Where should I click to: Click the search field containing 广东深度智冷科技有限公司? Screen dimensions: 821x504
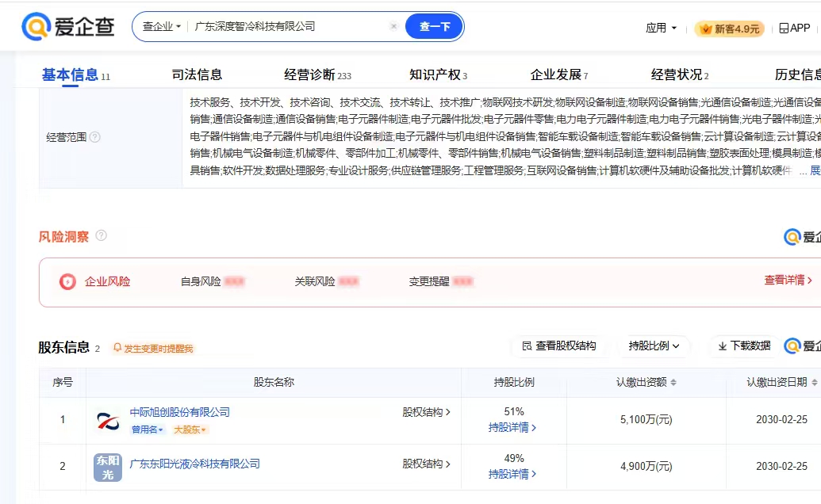point(289,26)
